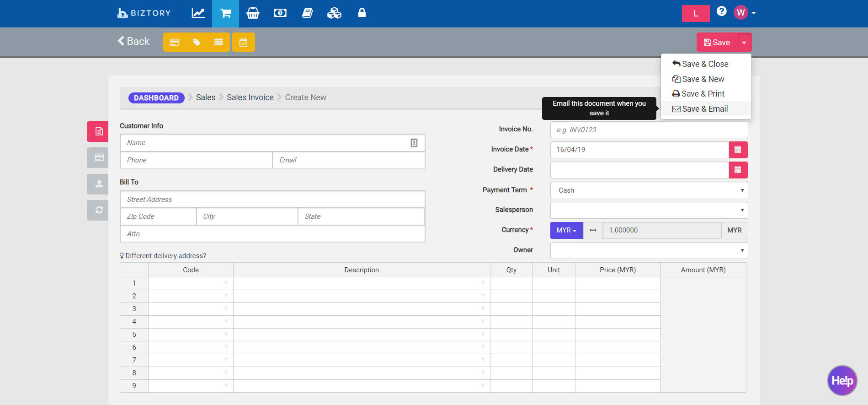Click the Invoice Date field

pyautogui.click(x=639, y=150)
